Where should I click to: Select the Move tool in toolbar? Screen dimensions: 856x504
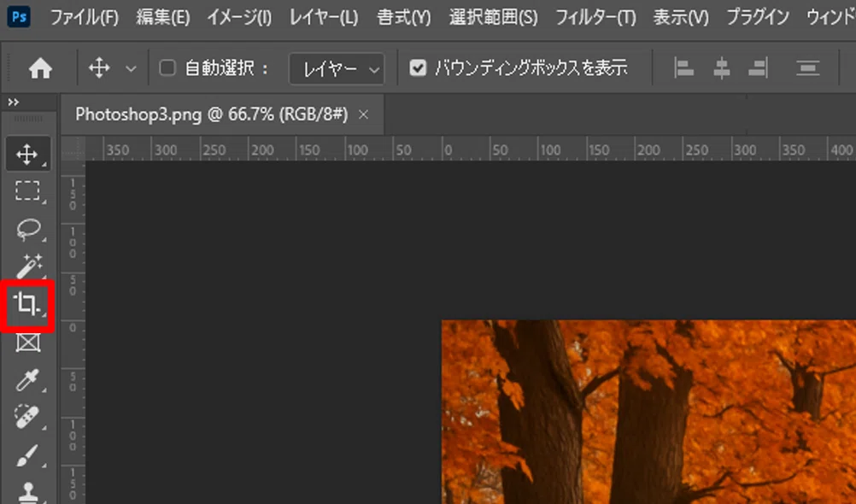click(x=28, y=155)
